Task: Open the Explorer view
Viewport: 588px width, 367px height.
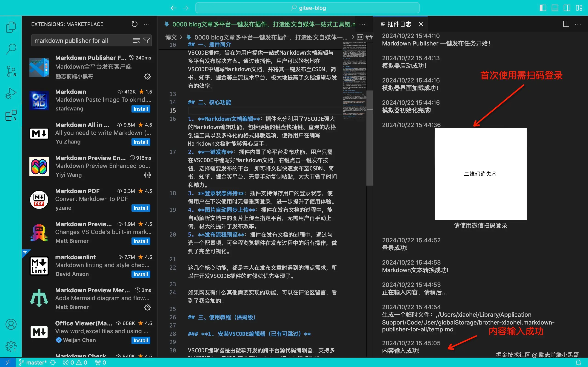Action: pos(11,27)
